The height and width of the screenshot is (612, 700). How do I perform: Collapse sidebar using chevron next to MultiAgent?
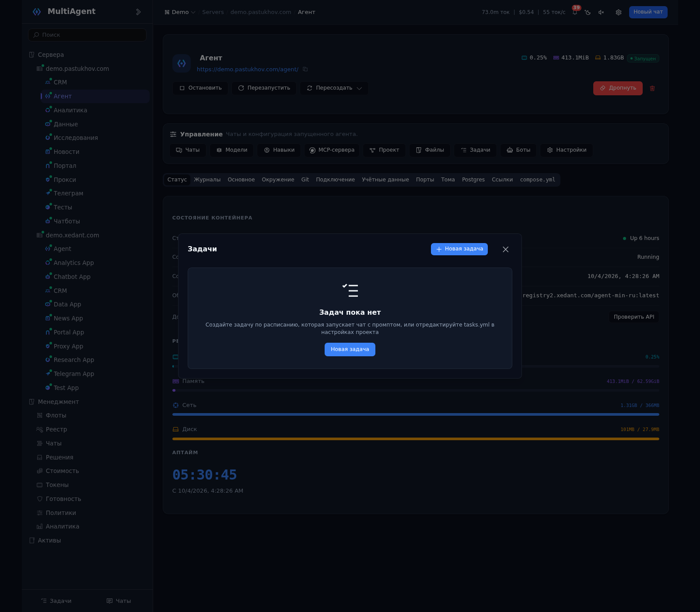138,12
